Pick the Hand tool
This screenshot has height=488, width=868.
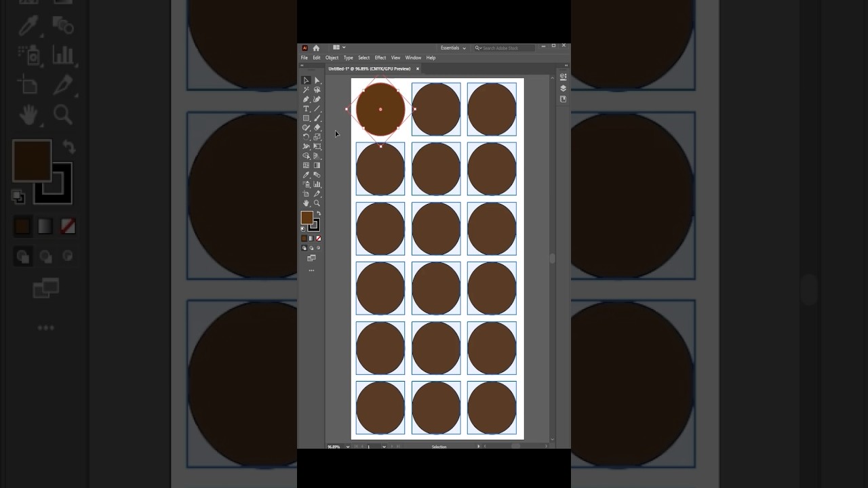pyautogui.click(x=306, y=203)
